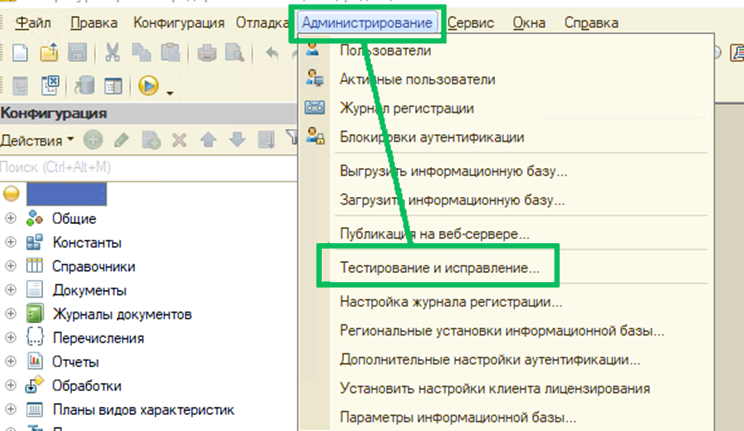Viewport: 744px width, 431px height.
Task: Click the New document toolbar icon
Action: (x=20, y=53)
